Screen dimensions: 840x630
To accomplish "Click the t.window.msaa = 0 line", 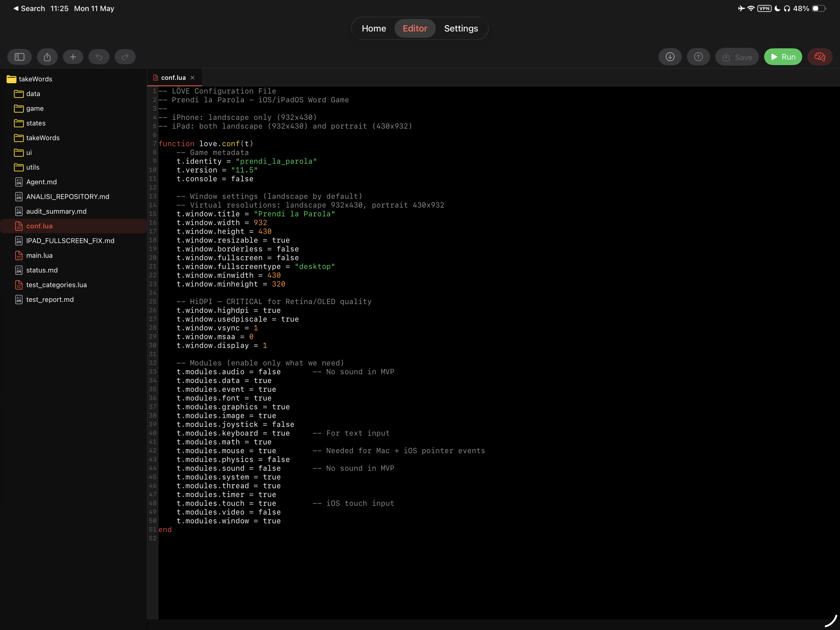I will point(215,337).
